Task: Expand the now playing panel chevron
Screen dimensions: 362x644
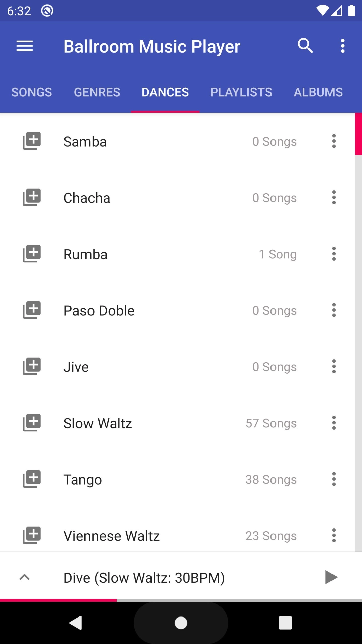Action: coord(25,577)
